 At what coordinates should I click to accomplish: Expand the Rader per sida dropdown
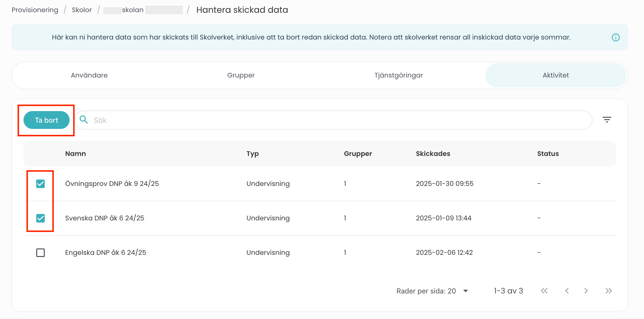[x=465, y=291]
